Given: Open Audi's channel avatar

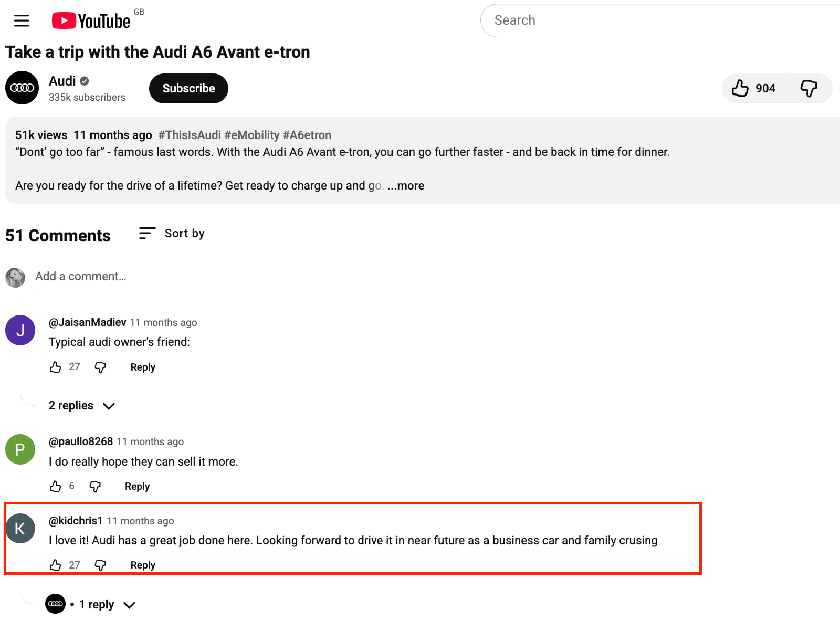Looking at the screenshot, I should tap(22, 88).
